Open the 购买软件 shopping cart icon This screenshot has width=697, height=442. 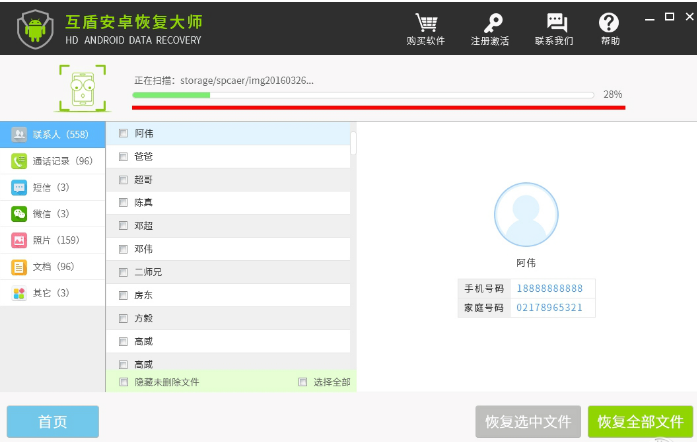point(426,28)
